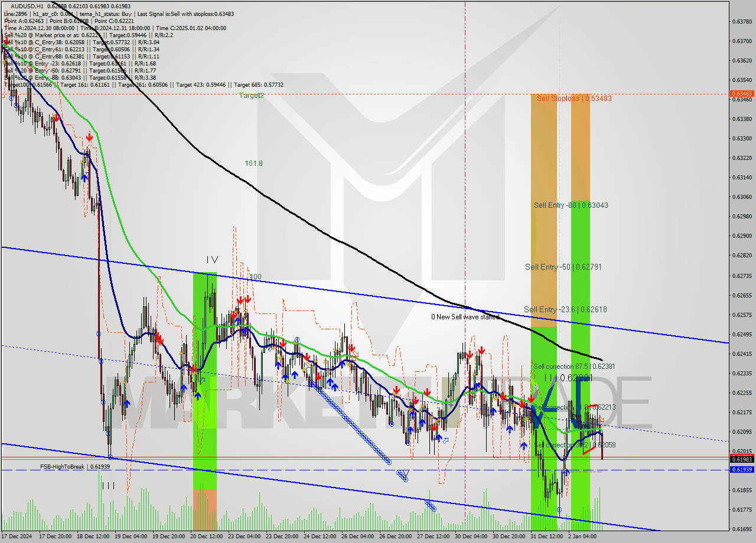This screenshot has height=543, width=756.
Task: Click the '24 Dec 12:00' time axis label
Action: point(320,537)
